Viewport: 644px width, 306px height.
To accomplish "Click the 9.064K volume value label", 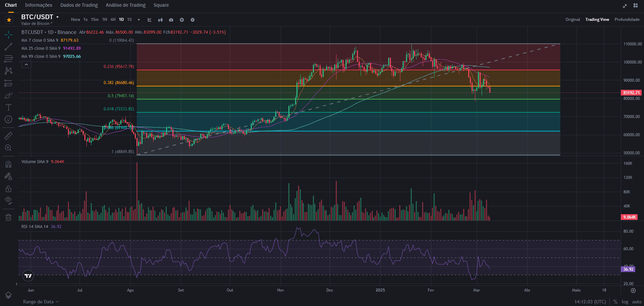I will click(x=629, y=217).
